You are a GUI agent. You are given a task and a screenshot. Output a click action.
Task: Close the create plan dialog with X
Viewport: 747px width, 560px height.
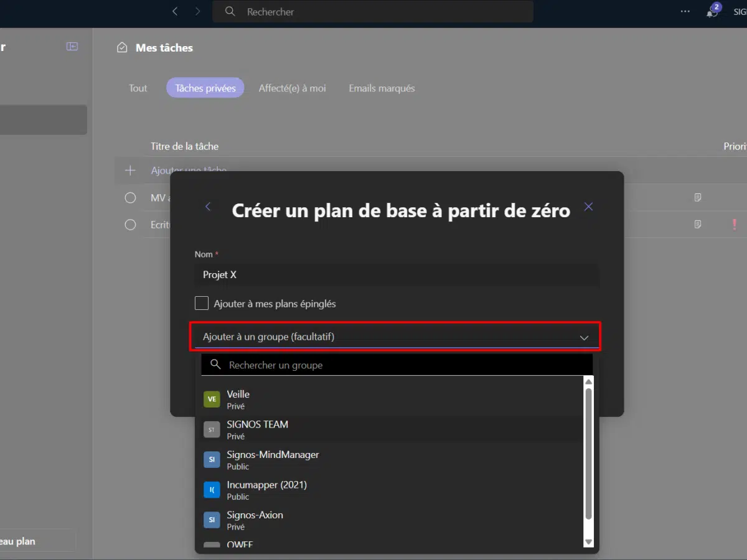click(x=588, y=207)
